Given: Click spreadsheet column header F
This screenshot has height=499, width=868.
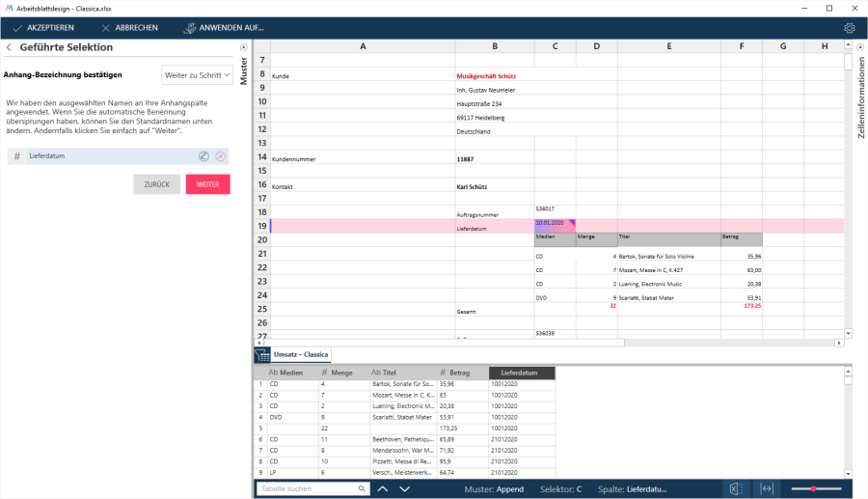Looking at the screenshot, I should pyautogui.click(x=742, y=46).
